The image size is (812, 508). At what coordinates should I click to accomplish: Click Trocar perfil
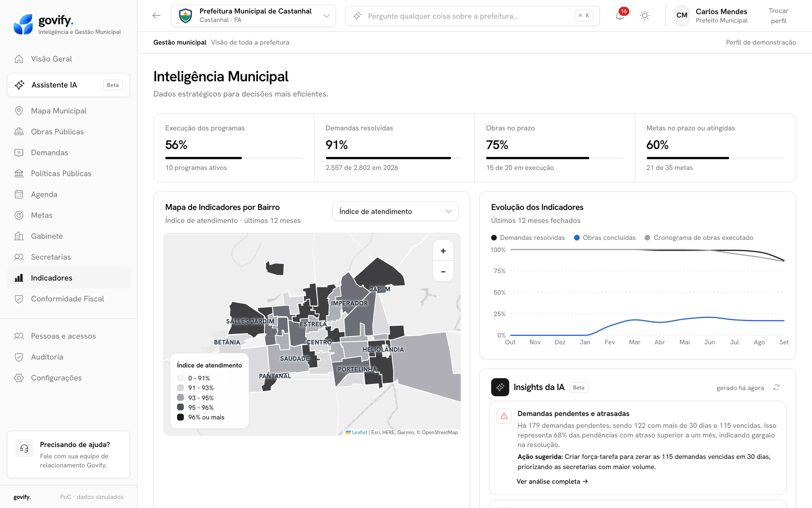pos(778,16)
